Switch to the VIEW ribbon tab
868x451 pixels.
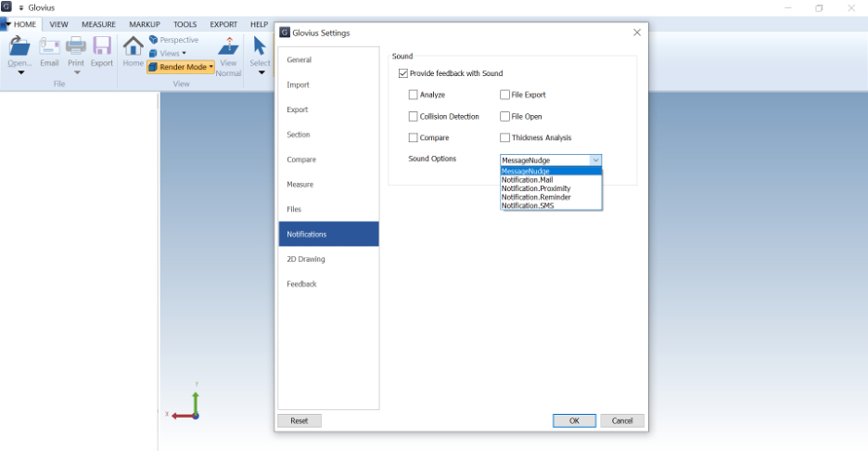[x=58, y=24]
